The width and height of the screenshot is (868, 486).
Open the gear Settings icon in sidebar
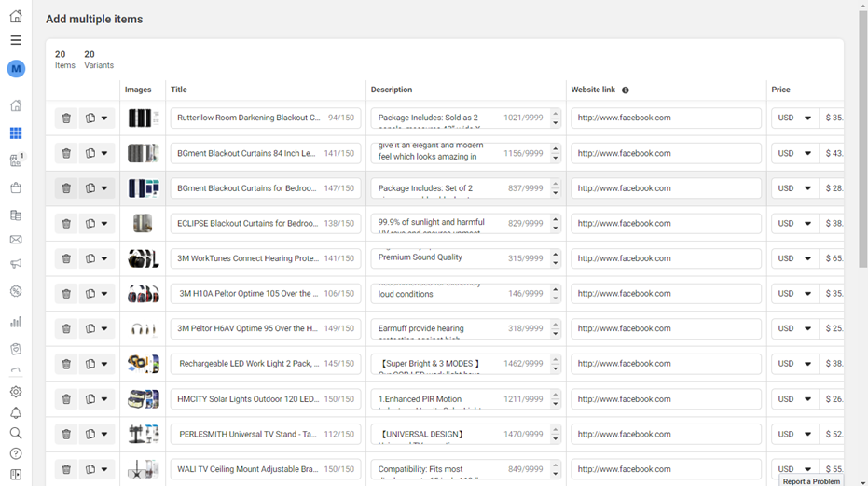tap(16, 392)
